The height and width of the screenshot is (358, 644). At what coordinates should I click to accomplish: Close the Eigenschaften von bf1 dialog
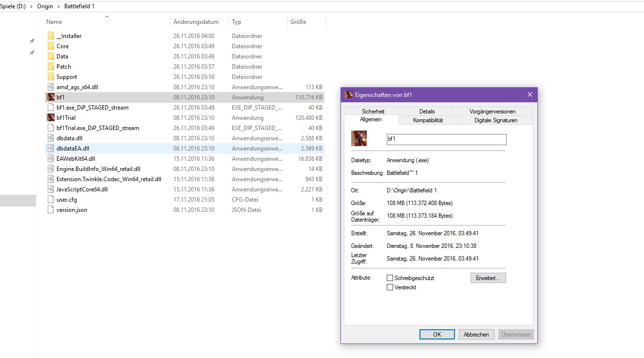530,94
